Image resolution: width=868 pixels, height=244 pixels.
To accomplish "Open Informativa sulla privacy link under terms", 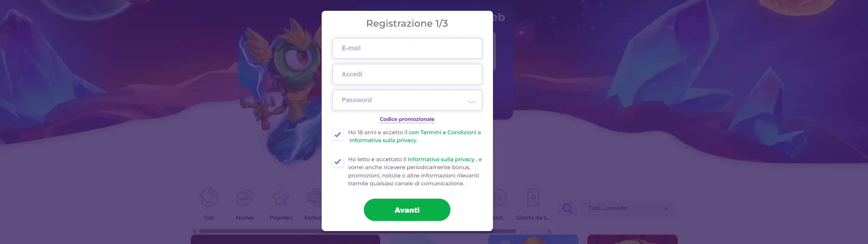I will [x=383, y=140].
